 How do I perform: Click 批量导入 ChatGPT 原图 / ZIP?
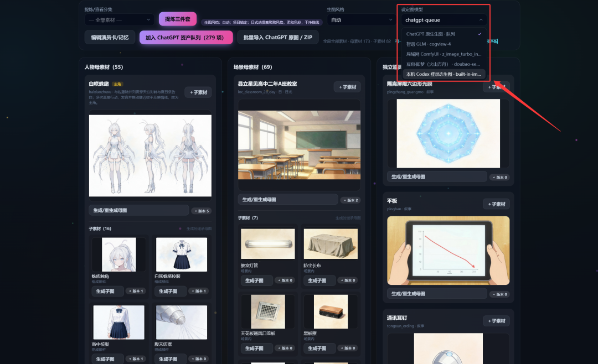coord(277,38)
